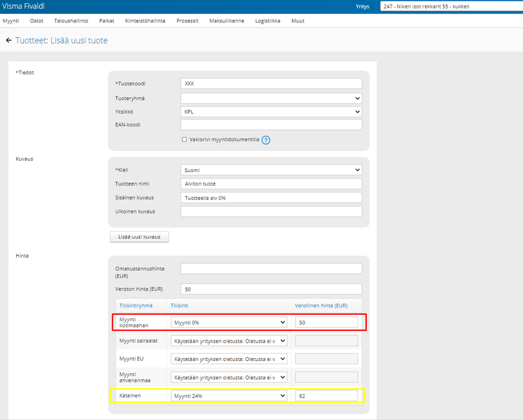The width and height of the screenshot is (523, 420).
Task: Click the Tuotteet: Lisää uusi tuote heading link
Action: point(62,40)
